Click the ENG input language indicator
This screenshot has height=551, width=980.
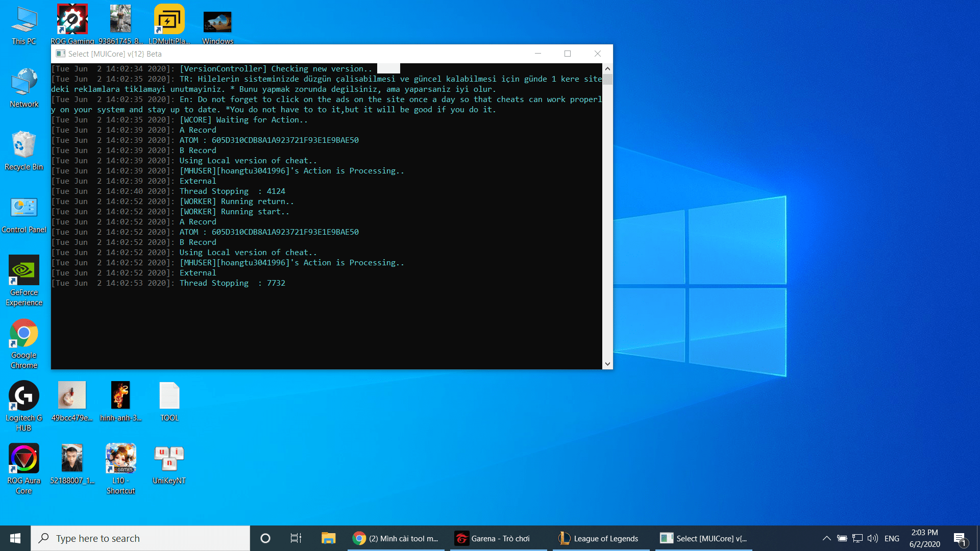click(x=892, y=538)
